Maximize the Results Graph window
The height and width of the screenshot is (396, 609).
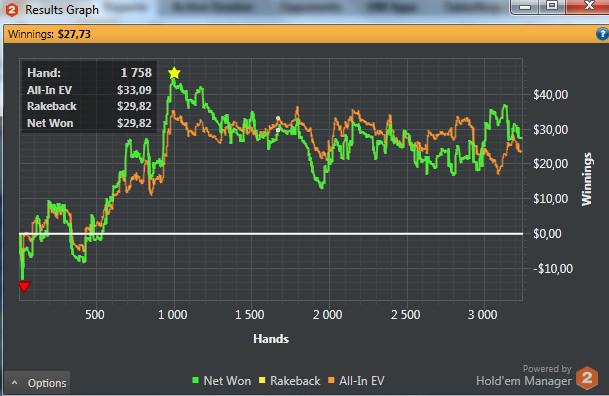(x=552, y=6)
